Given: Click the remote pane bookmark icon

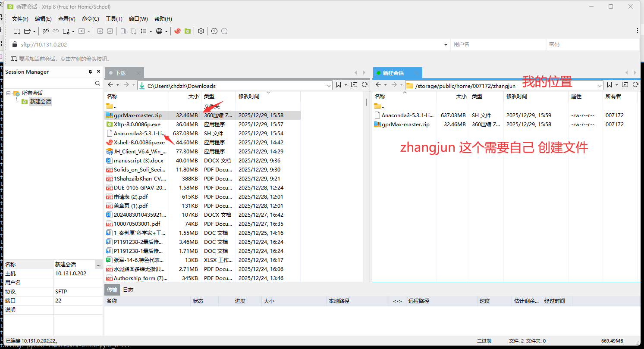Looking at the screenshot, I should pyautogui.click(x=609, y=85).
